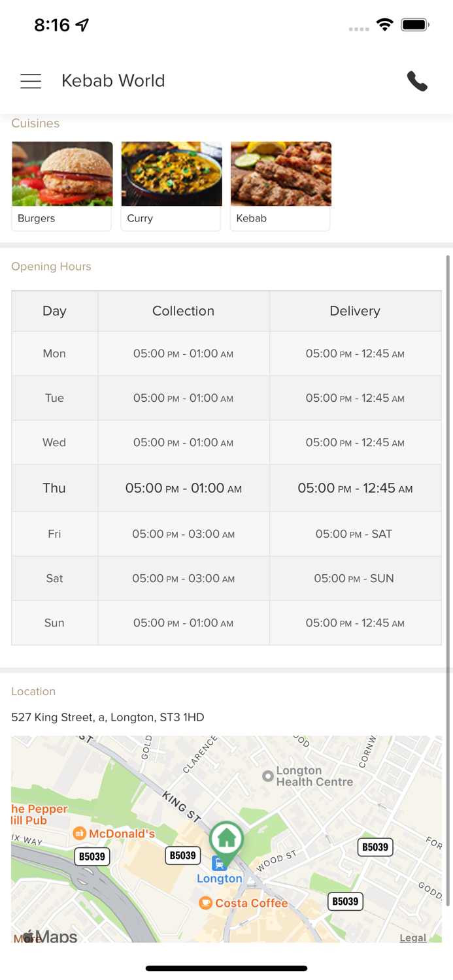Select the Curry cuisine card
The width and height of the screenshot is (453, 980).
171,186
